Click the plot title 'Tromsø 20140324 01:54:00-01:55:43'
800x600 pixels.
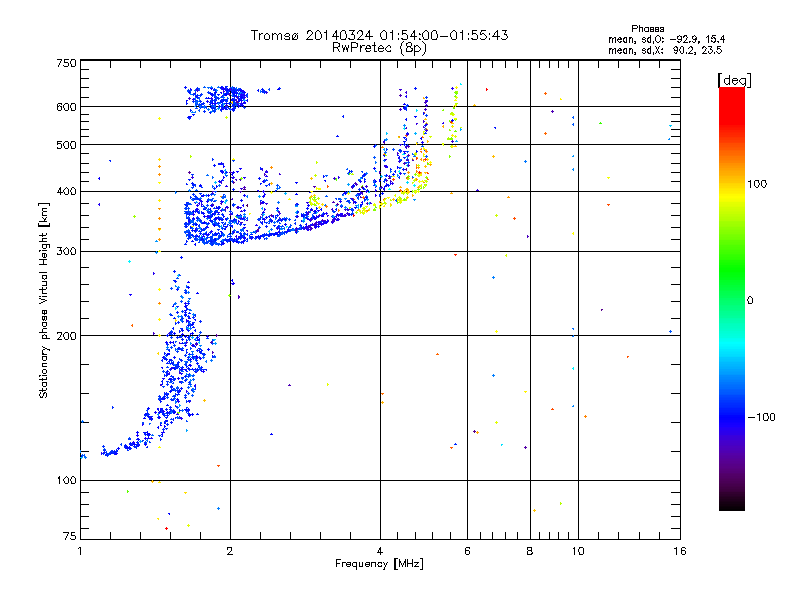coord(379,35)
